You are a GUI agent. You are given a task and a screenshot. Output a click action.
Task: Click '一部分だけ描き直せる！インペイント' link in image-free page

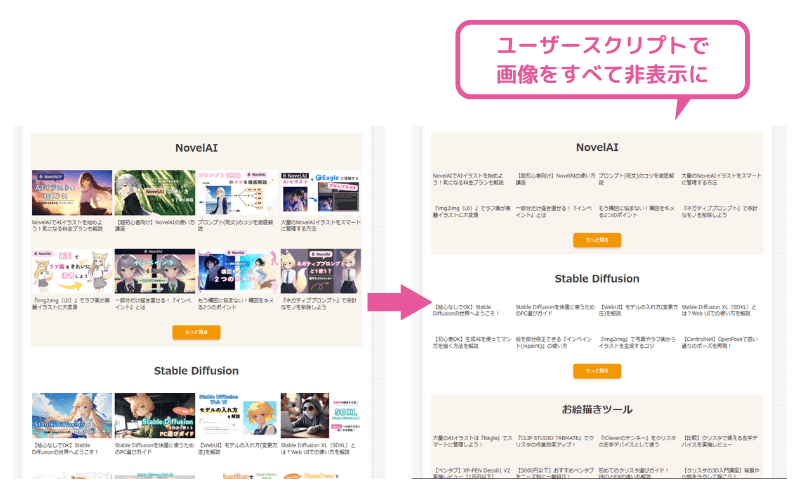pos(554,212)
